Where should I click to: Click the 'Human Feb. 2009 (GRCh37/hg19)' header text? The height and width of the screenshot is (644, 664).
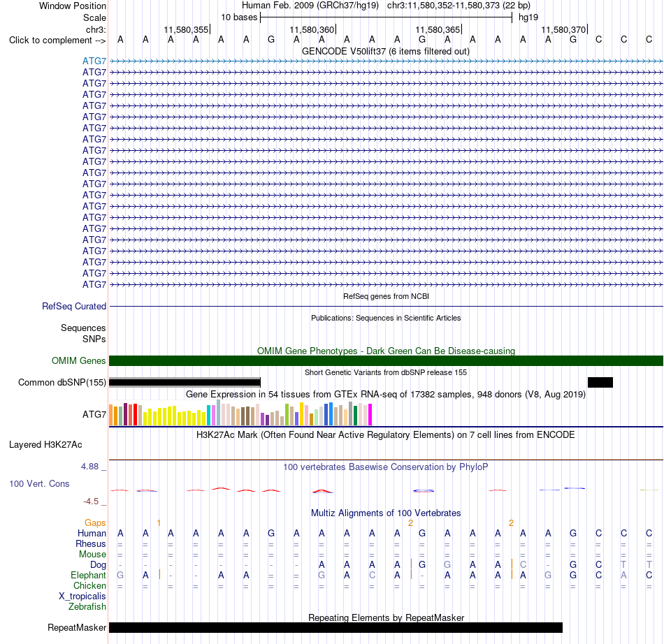(310, 6)
